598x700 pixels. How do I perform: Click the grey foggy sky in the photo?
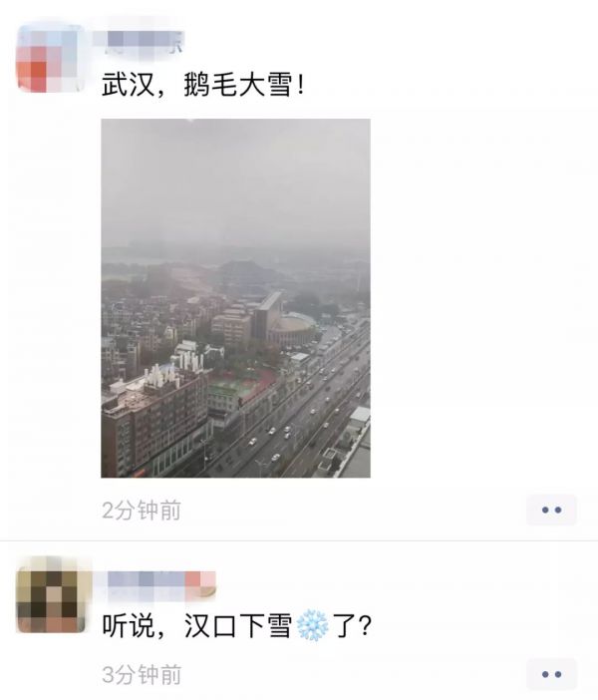pos(235,183)
